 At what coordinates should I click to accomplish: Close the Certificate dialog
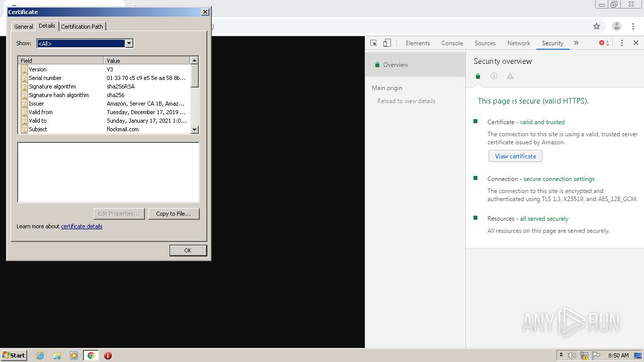click(x=205, y=12)
